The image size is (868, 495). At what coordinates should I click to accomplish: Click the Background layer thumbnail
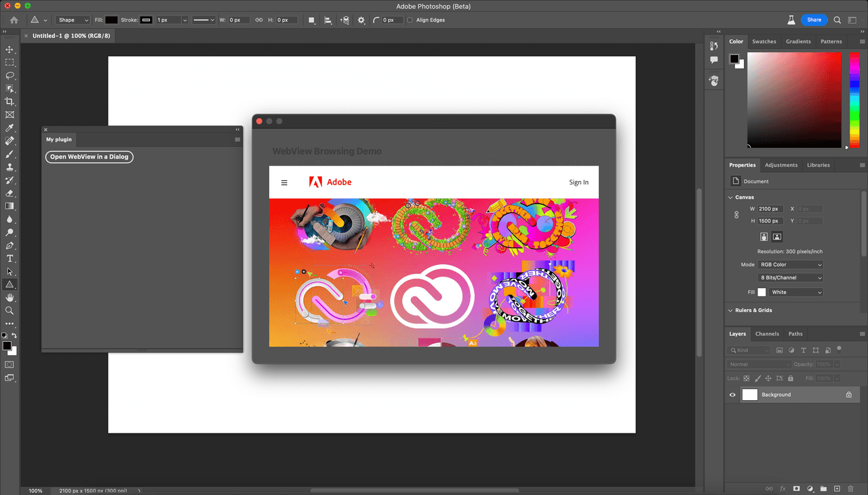click(749, 395)
